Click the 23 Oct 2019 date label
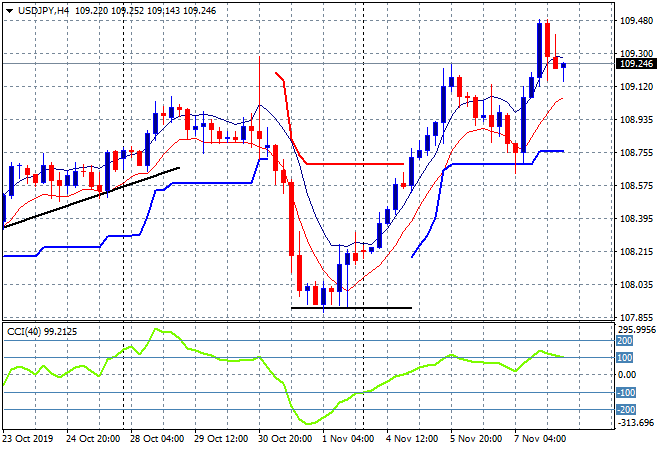This screenshot has width=660, height=450. click(x=28, y=439)
